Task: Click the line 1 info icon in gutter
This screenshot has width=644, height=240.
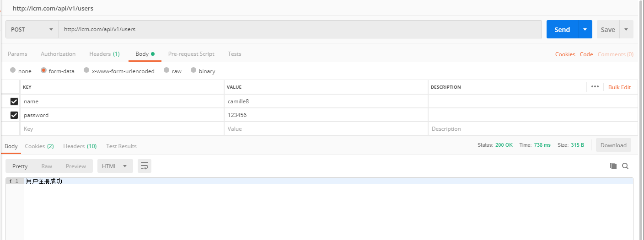Action: (11, 181)
